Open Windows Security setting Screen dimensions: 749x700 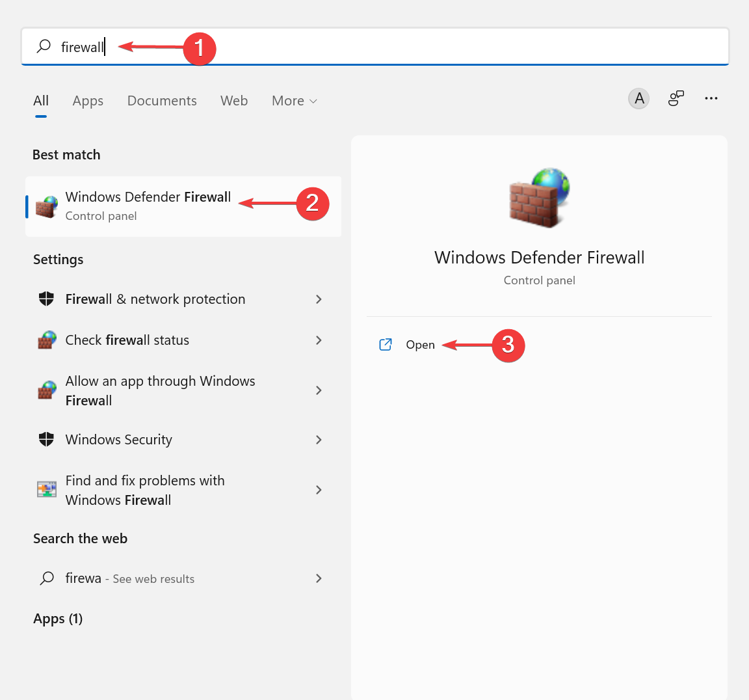click(183, 440)
